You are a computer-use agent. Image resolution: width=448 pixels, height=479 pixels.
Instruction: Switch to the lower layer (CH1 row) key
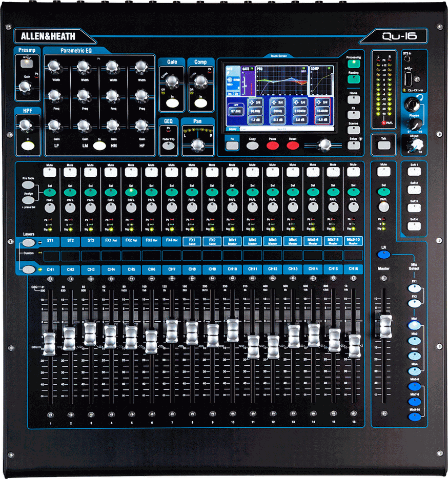click(x=28, y=269)
